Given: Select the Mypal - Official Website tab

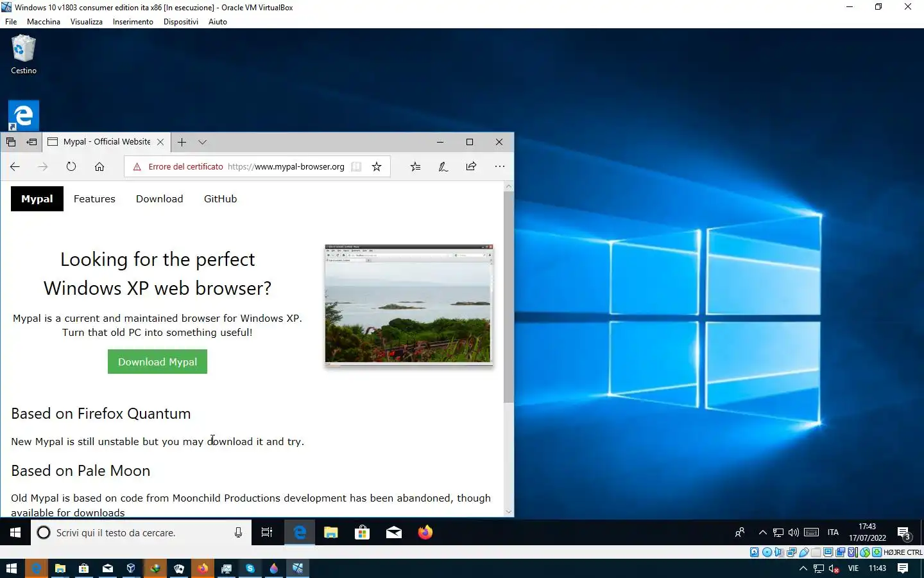Looking at the screenshot, I should (x=107, y=142).
